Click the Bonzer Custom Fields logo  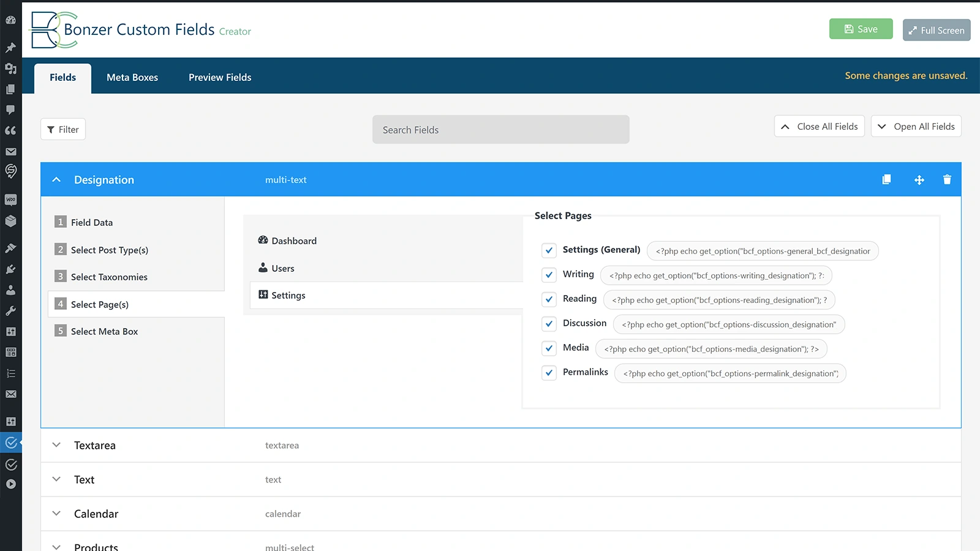point(54,29)
